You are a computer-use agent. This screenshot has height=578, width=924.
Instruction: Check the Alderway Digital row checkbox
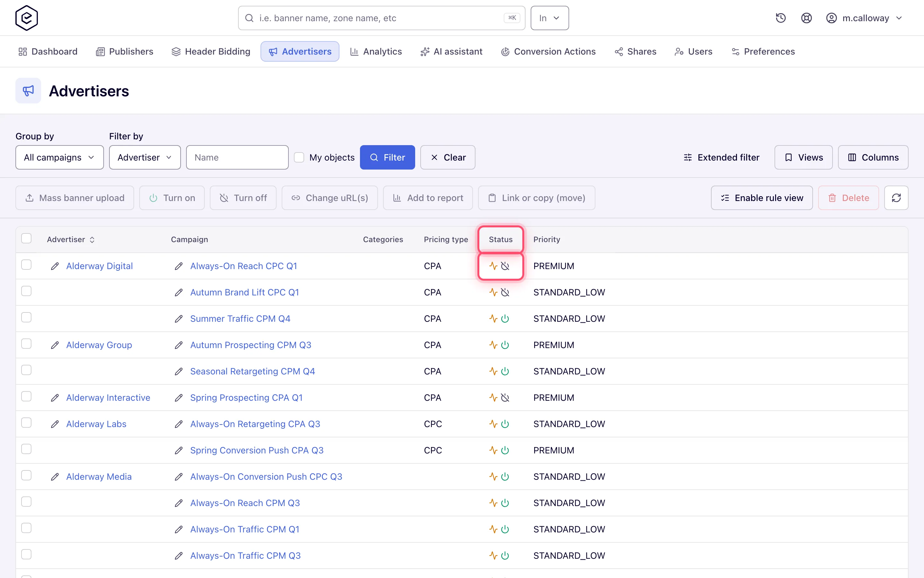coord(26,265)
